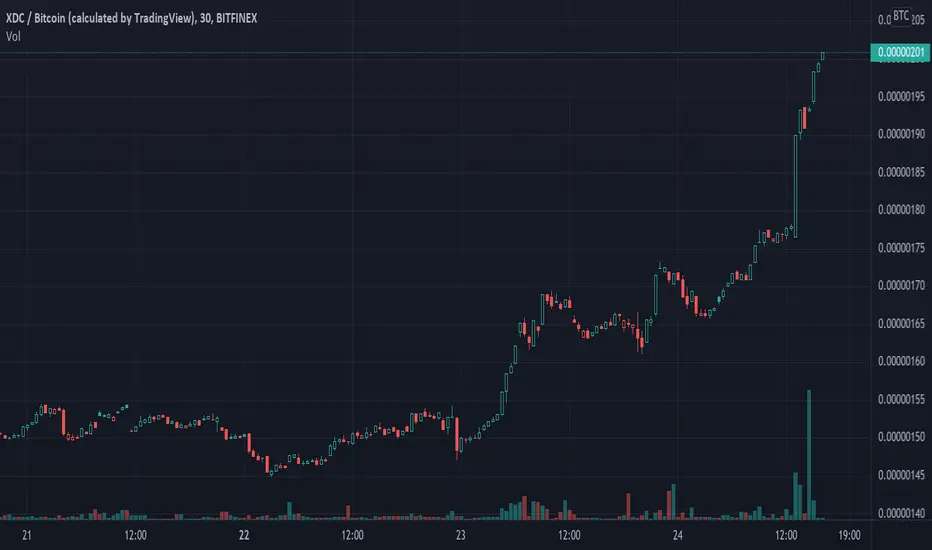
Task: Click the 19:00 time label on axis
Action: (849, 535)
